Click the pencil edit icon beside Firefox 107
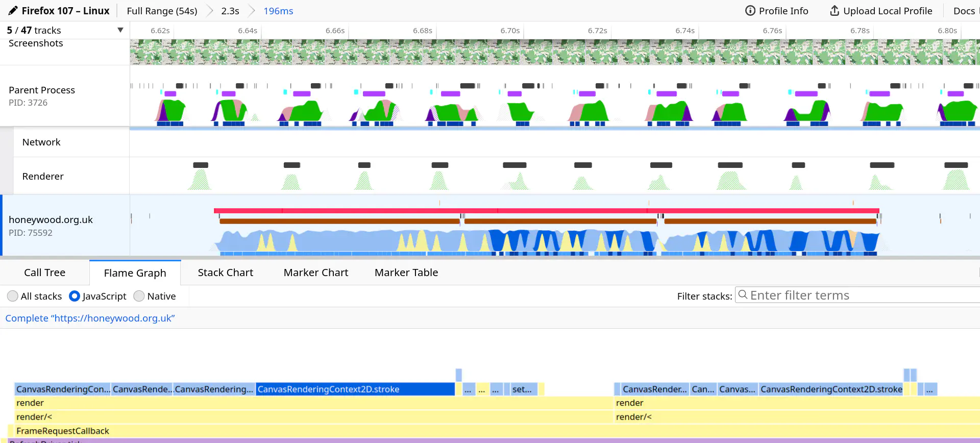 click(x=13, y=11)
